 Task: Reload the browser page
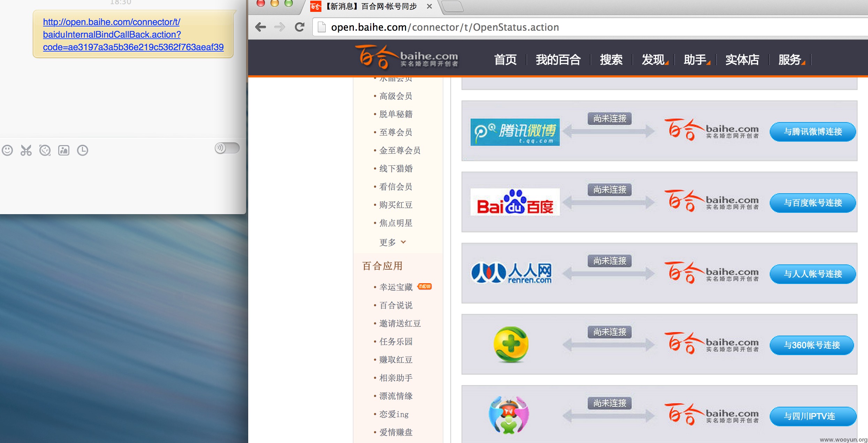pos(299,27)
